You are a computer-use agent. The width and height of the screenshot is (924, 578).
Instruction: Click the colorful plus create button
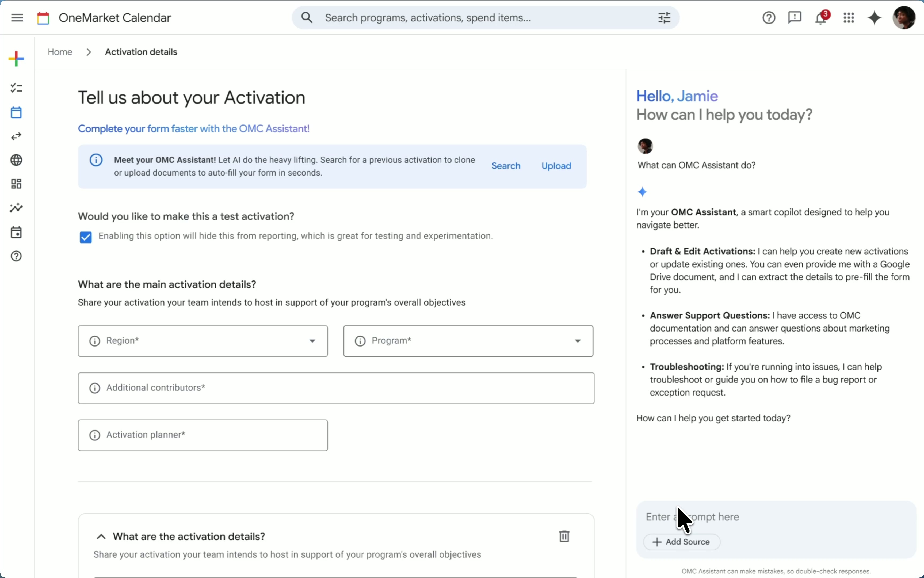click(x=16, y=59)
